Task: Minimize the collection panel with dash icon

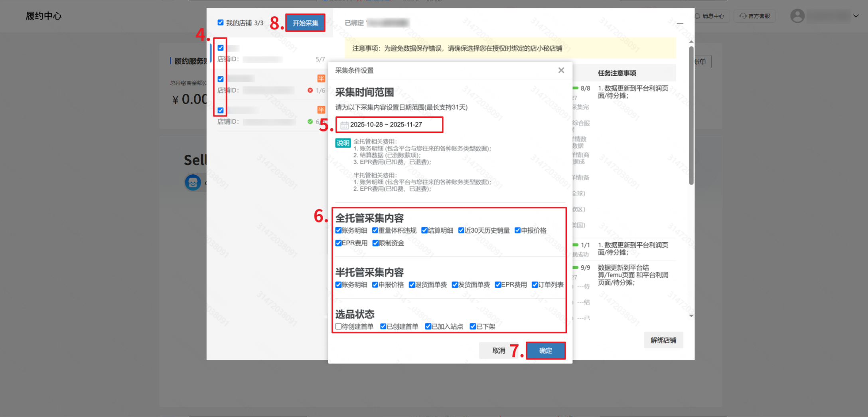Action: pos(680,24)
